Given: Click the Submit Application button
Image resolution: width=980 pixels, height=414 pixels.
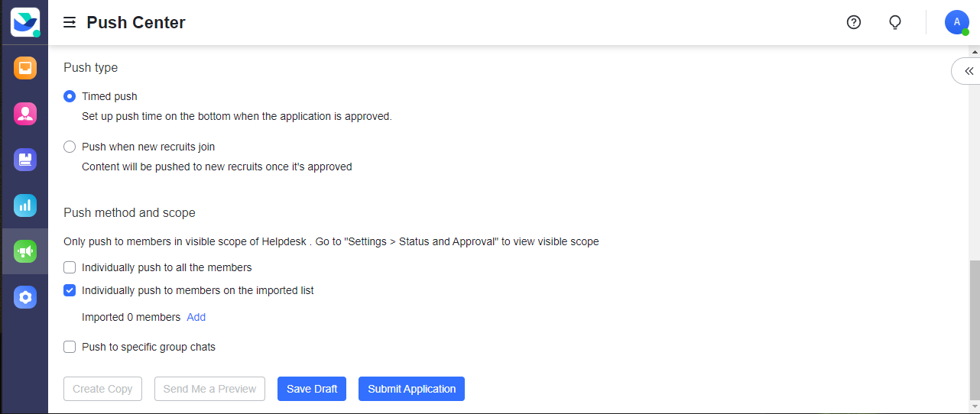Looking at the screenshot, I should 411,389.
